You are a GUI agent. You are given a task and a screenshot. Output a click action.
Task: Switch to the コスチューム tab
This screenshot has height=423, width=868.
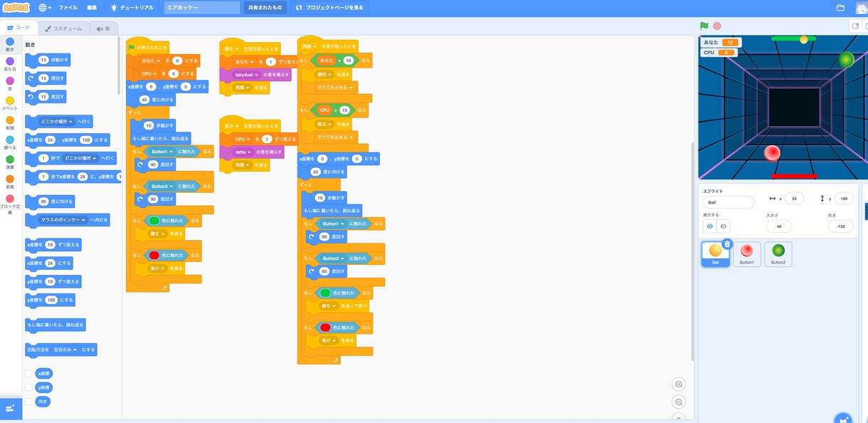(64, 28)
